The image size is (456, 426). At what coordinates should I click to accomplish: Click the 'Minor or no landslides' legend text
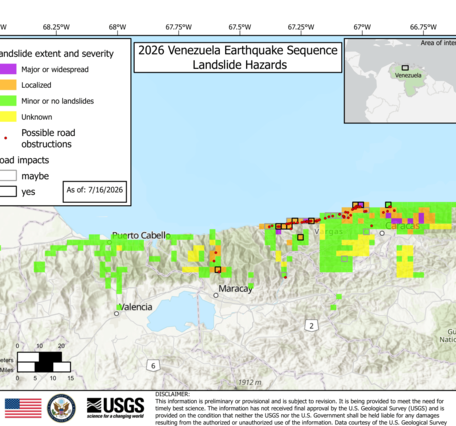pos(57,101)
